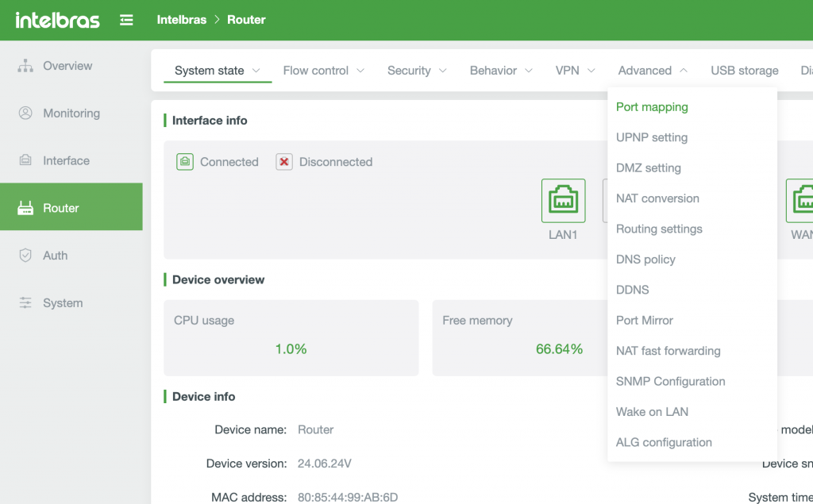The height and width of the screenshot is (504, 813).
Task: Collapse the Advanced menu chevron
Action: coord(684,71)
